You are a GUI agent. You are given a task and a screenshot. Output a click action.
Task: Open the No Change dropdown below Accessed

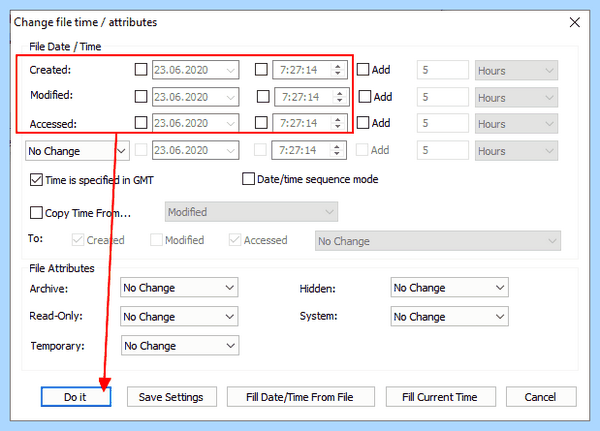(77, 151)
